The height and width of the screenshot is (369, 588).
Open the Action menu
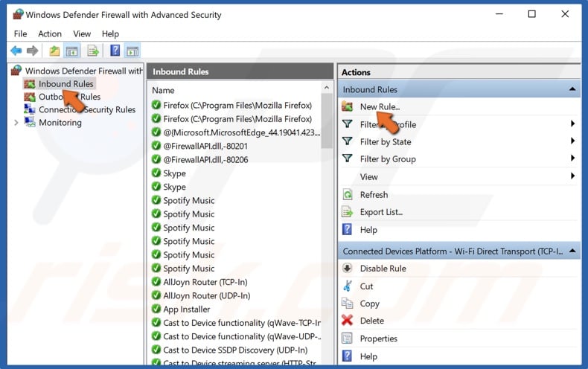(50, 33)
